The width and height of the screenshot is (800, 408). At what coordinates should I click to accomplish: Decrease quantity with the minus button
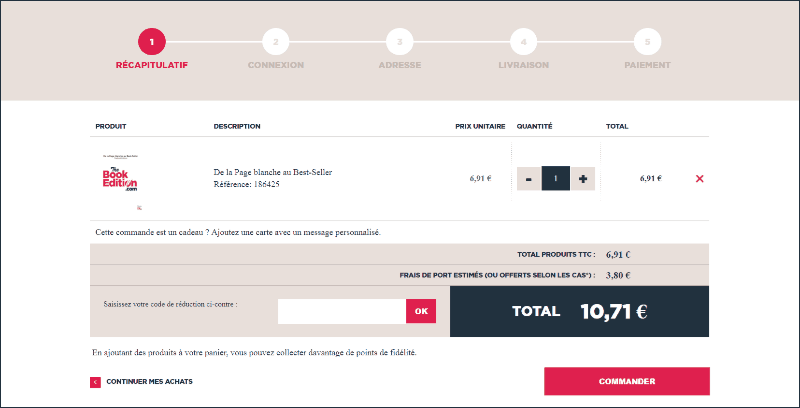coord(529,178)
